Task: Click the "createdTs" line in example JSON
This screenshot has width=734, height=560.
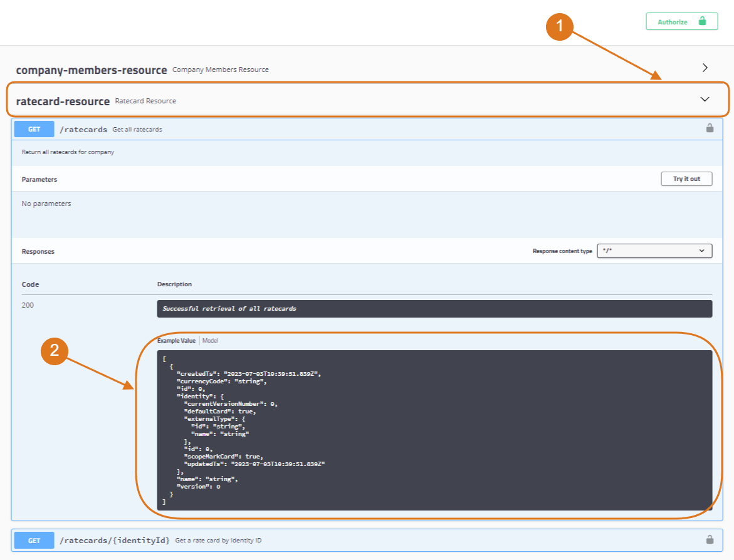Action: click(x=249, y=374)
